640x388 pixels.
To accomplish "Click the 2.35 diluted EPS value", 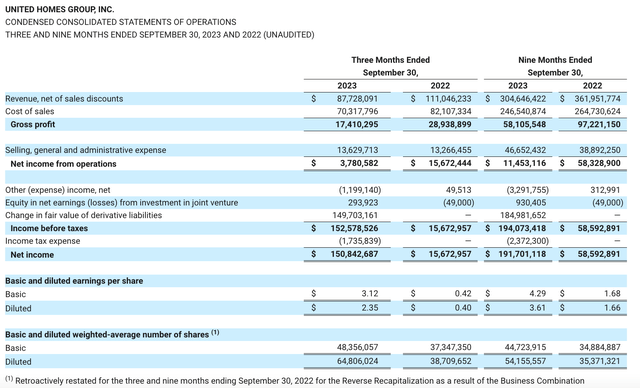I will 370,308.
